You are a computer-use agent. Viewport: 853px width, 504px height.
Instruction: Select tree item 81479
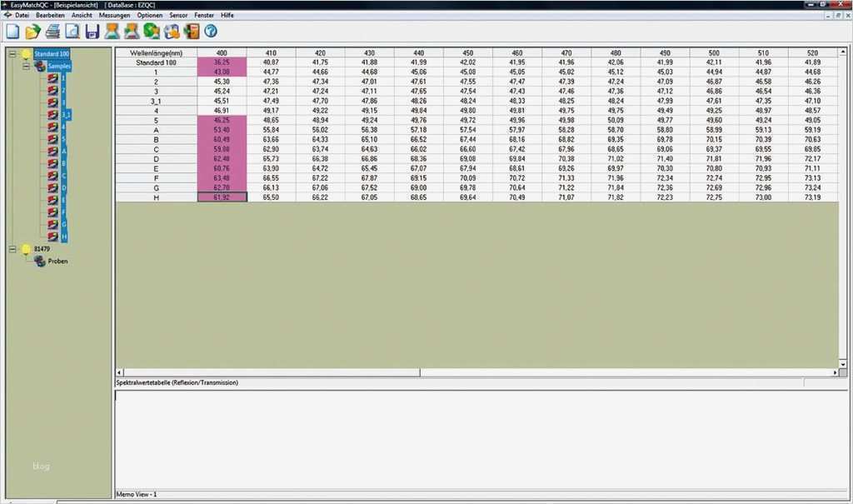(42, 249)
